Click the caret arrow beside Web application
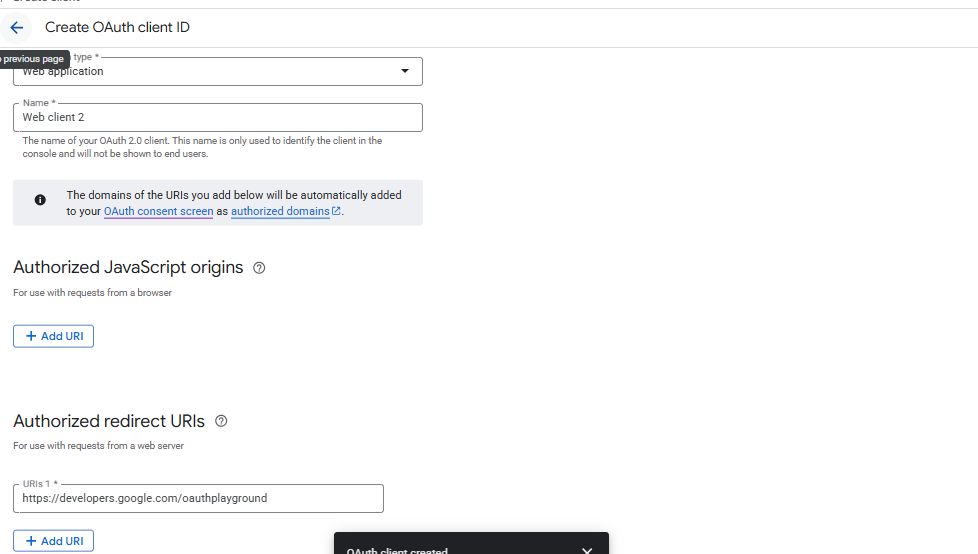The image size is (978, 554). click(x=404, y=71)
